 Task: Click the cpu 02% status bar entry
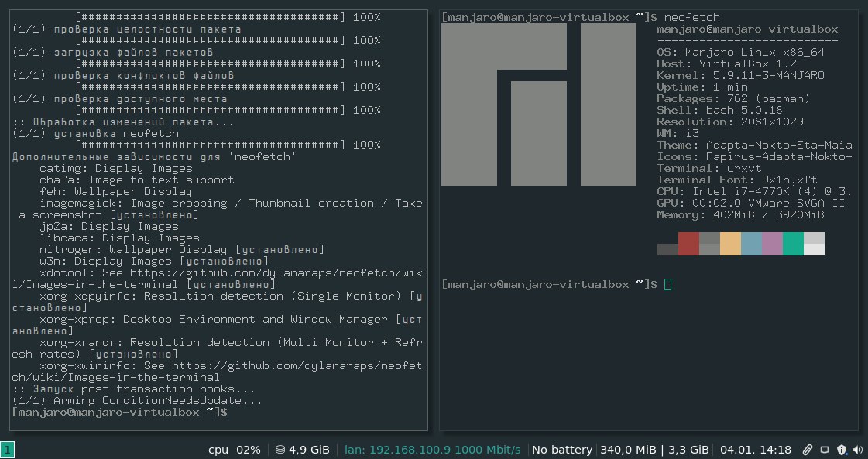(x=234, y=450)
